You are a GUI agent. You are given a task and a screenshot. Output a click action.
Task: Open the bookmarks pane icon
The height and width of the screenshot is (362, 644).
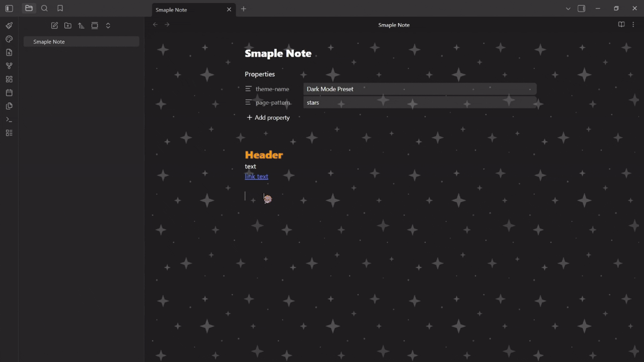click(60, 8)
